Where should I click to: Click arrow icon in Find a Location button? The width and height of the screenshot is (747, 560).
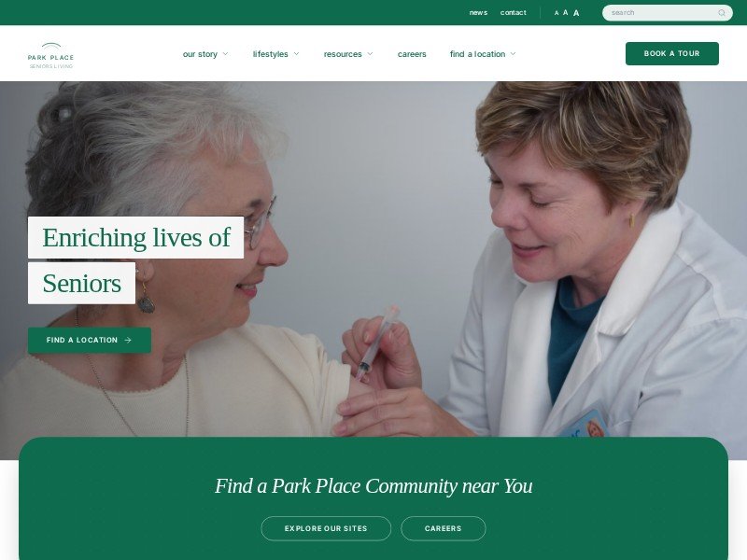point(128,340)
